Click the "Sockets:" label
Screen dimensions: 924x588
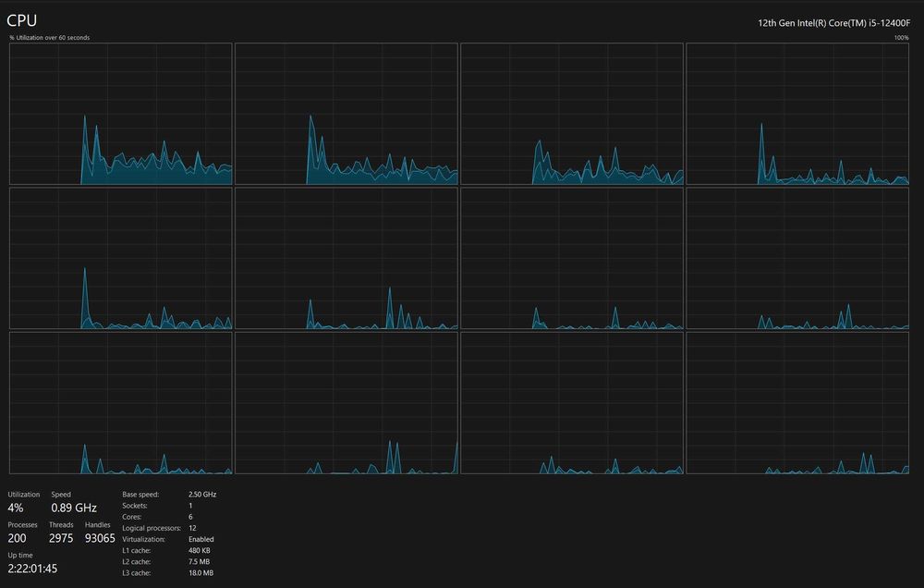[135, 506]
